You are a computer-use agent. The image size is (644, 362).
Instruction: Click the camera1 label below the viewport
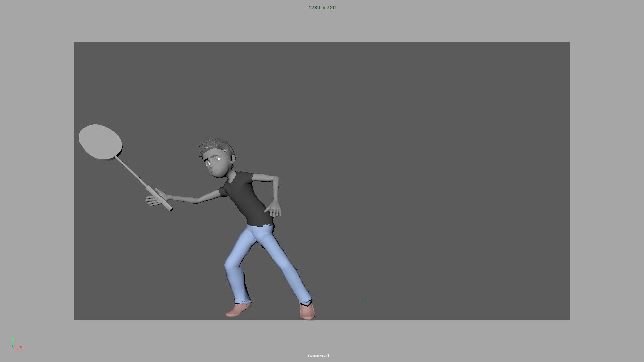pos(318,355)
